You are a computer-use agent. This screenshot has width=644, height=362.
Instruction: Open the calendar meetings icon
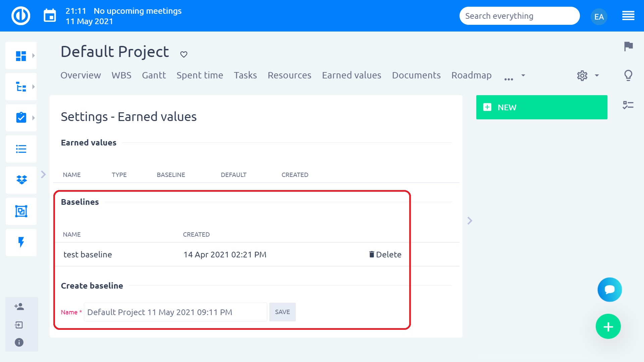50,16
